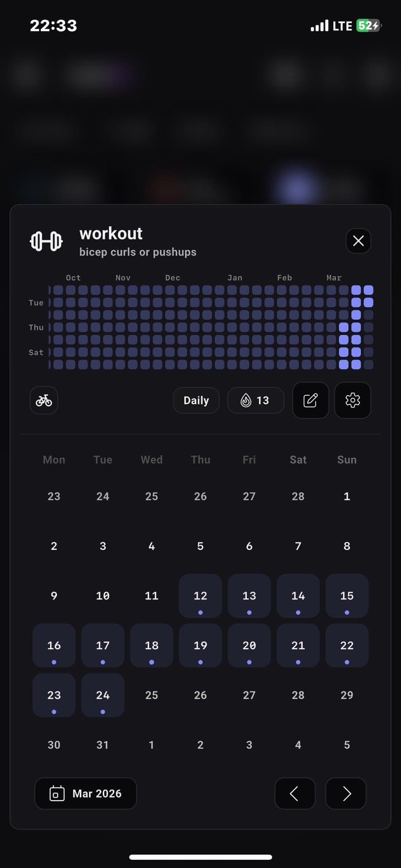Tap the flame streak counter showing 13
Screen dimensions: 401x868
click(x=256, y=400)
